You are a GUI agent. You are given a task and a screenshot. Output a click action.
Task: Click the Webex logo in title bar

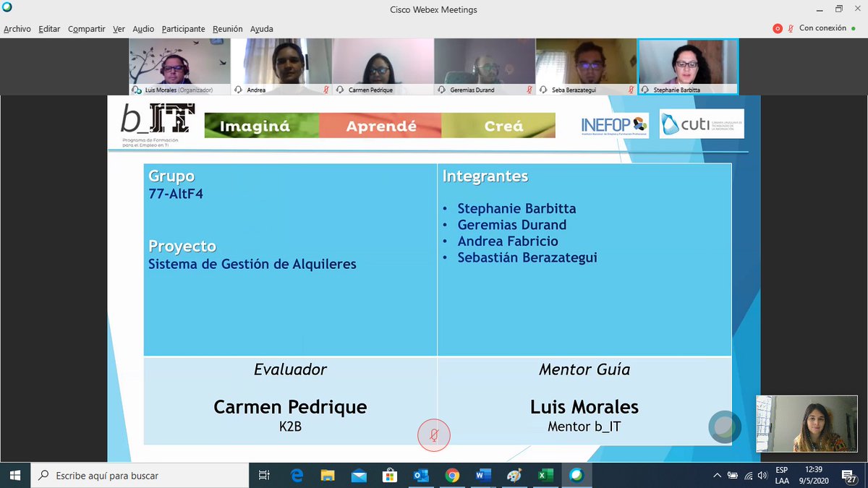[7, 7]
